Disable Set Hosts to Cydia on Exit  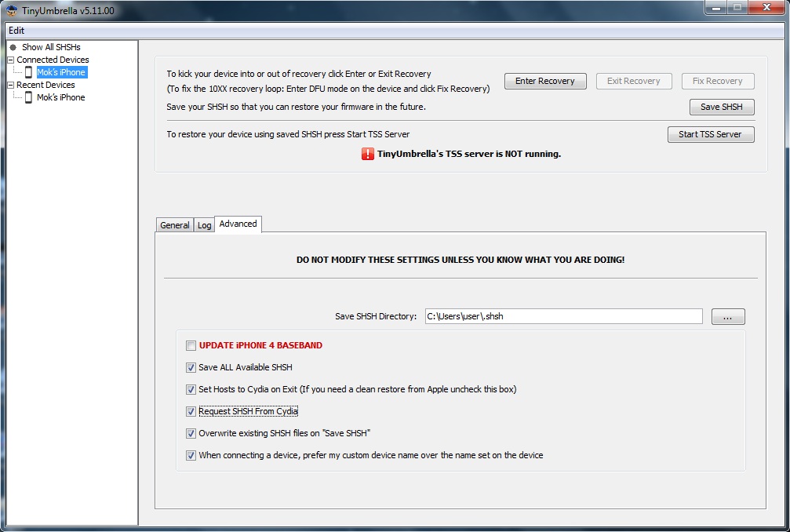(x=190, y=389)
